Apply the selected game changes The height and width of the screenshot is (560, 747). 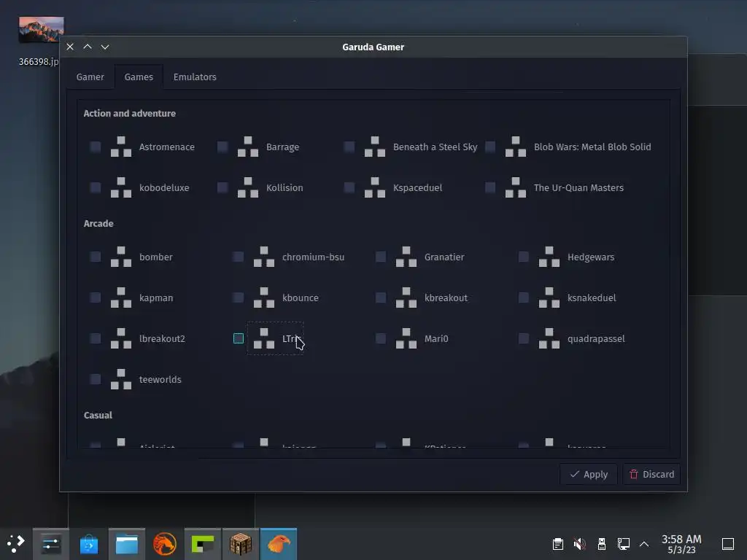(x=589, y=474)
